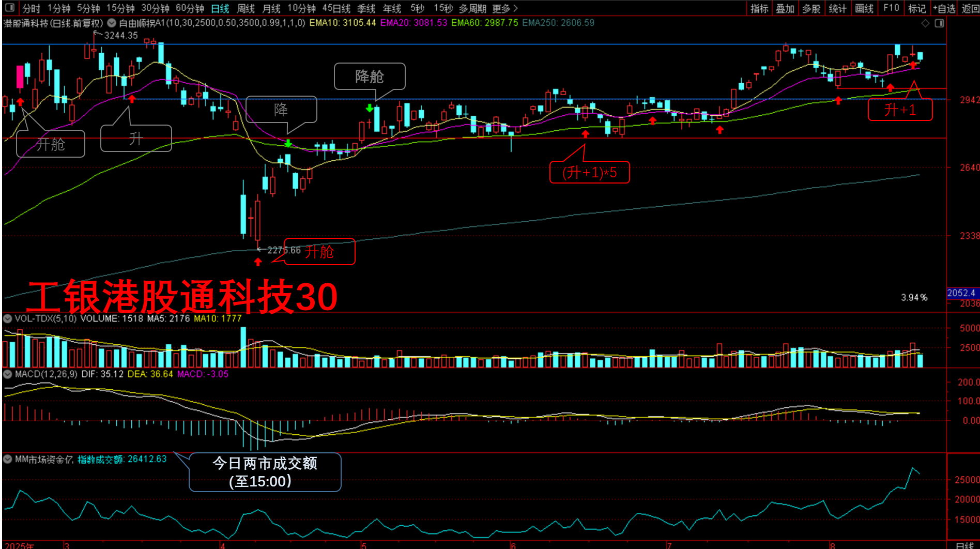Image resolution: width=980 pixels, height=549 pixels.
Task: Click the MA10: 1777 volume readout
Action: click(x=218, y=318)
